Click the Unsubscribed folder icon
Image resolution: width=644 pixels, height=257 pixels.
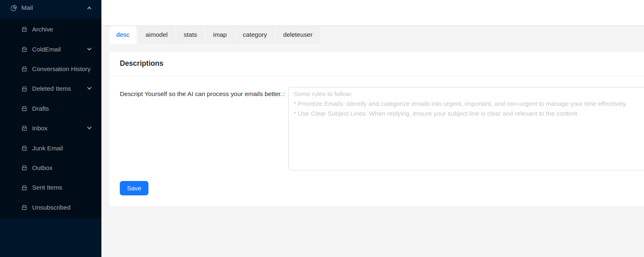point(25,208)
